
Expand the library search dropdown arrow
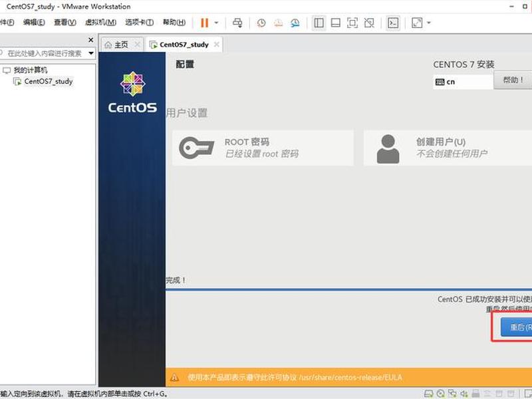click(x=91, y=53)
